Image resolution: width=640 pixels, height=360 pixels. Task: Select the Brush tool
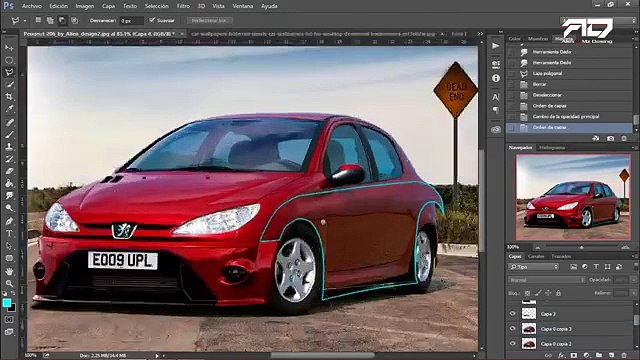click(9, 134)
